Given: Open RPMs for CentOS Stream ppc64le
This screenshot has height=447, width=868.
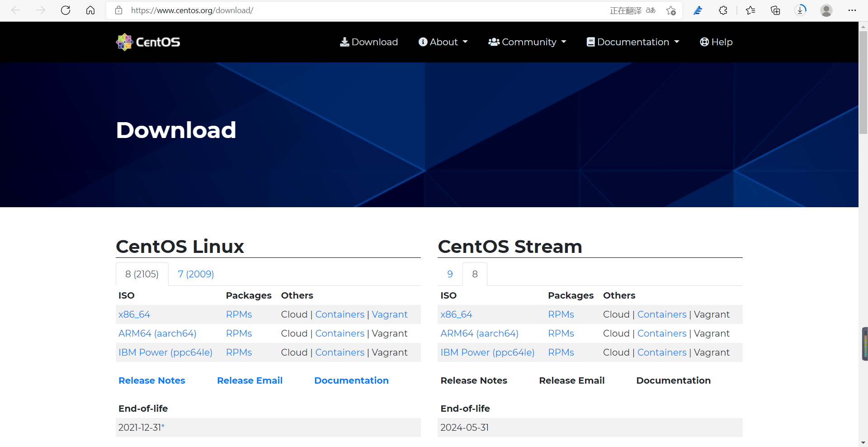Looking at the screenshot, I should (561, 352).
